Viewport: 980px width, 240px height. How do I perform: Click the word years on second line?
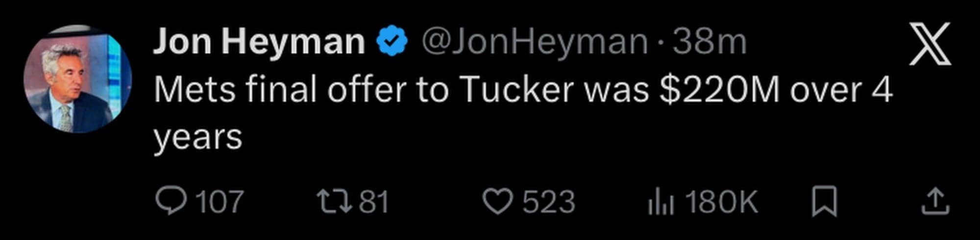click(x=197, y=137)
